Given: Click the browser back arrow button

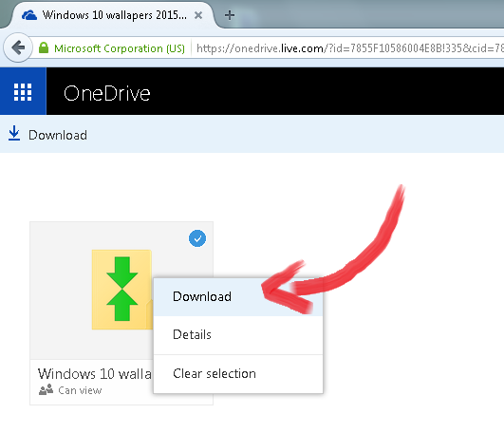Looking at the screenshot, I should (18, 47).
